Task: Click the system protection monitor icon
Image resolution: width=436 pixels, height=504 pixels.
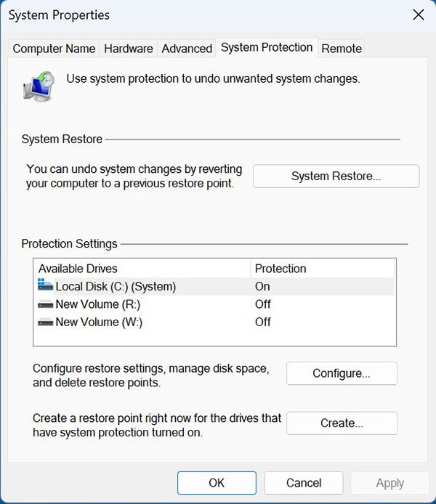Action: 39,85
